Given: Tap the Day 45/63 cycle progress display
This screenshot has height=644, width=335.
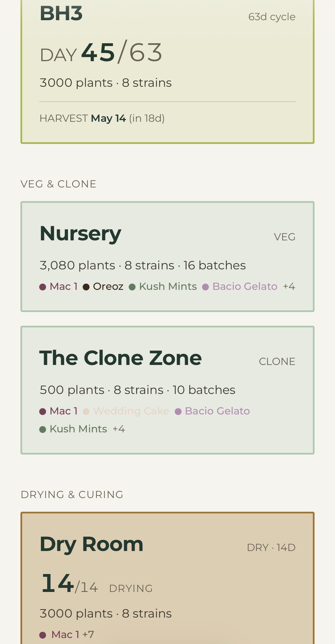Looking at the screenshot, I should point(101,53).
